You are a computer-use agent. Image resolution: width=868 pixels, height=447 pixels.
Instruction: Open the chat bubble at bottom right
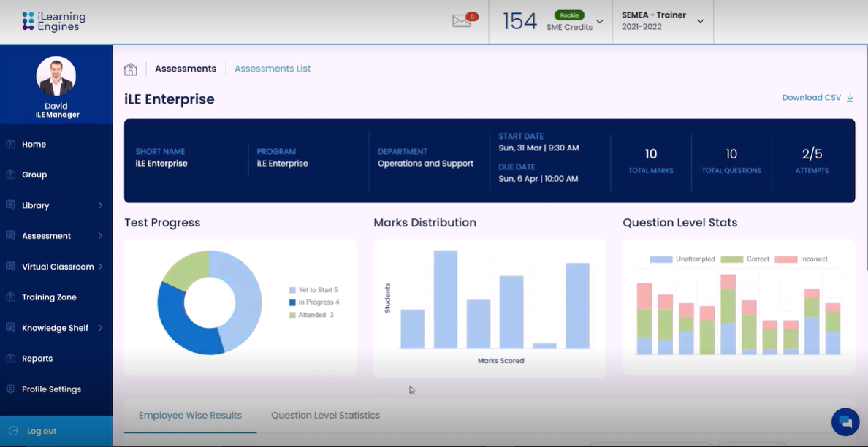click(845, 422)
